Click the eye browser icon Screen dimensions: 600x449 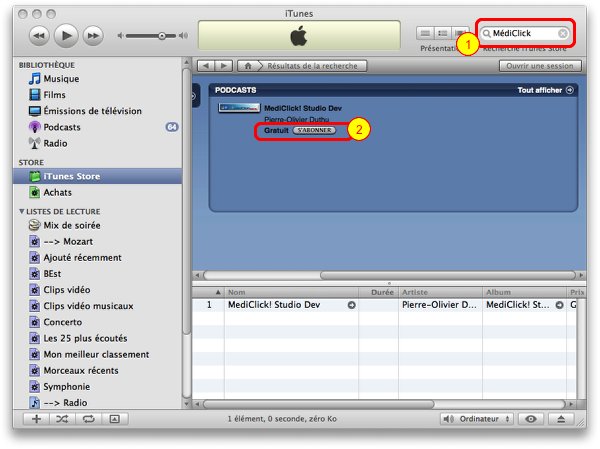click(x=530, y=419)
